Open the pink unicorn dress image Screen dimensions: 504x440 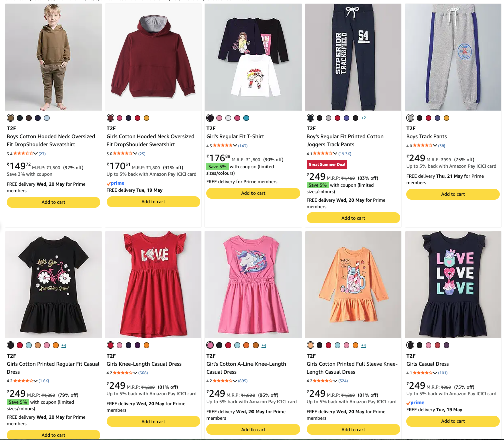coord(254,284)
